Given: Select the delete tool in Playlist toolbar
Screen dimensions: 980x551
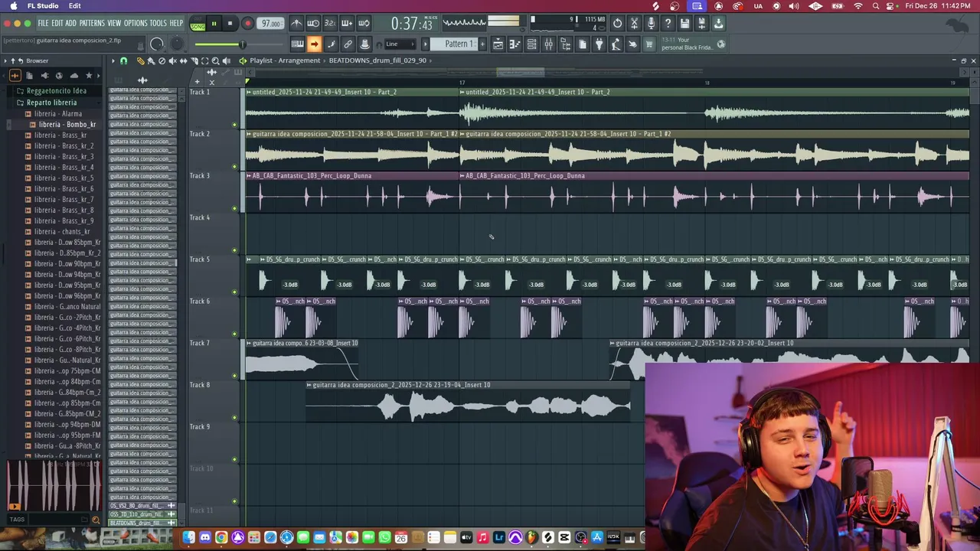Looking at the screenshot, I should point(162,60).
